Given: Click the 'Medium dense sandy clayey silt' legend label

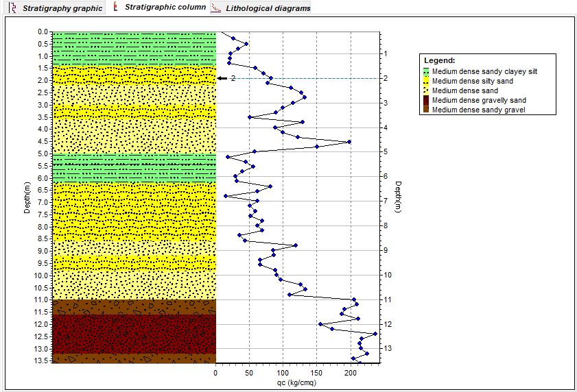Looking at the screenshot, I should pyautogui.click(x=484, y=71).
